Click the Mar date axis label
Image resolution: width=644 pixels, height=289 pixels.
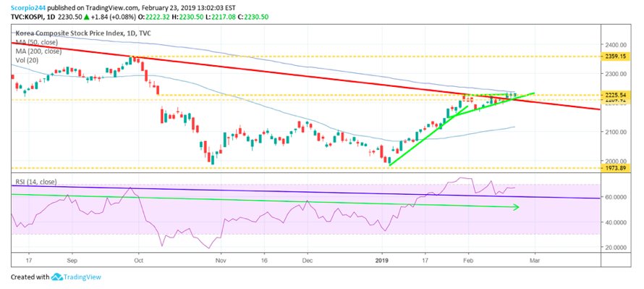535,260
